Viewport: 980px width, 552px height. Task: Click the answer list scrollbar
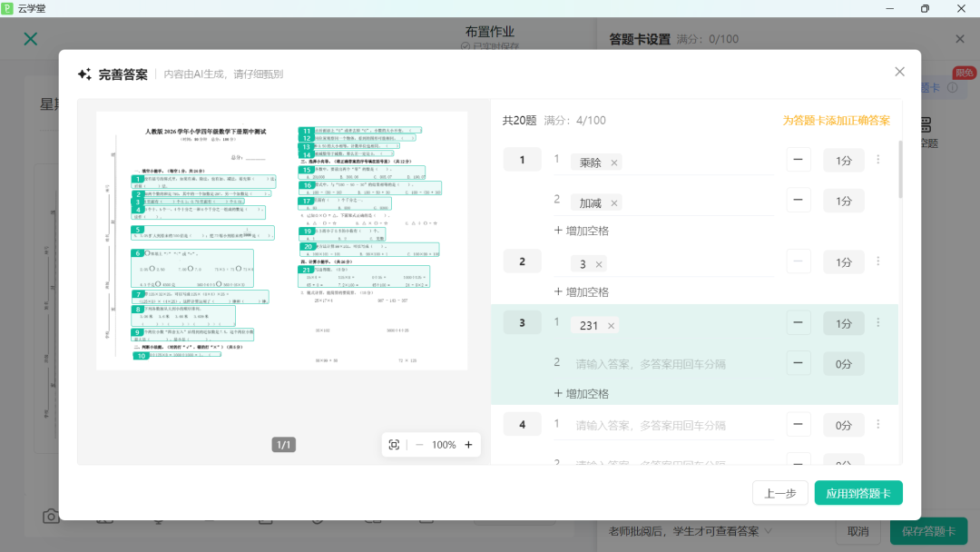pyautogui.click(x=900, y=170)
